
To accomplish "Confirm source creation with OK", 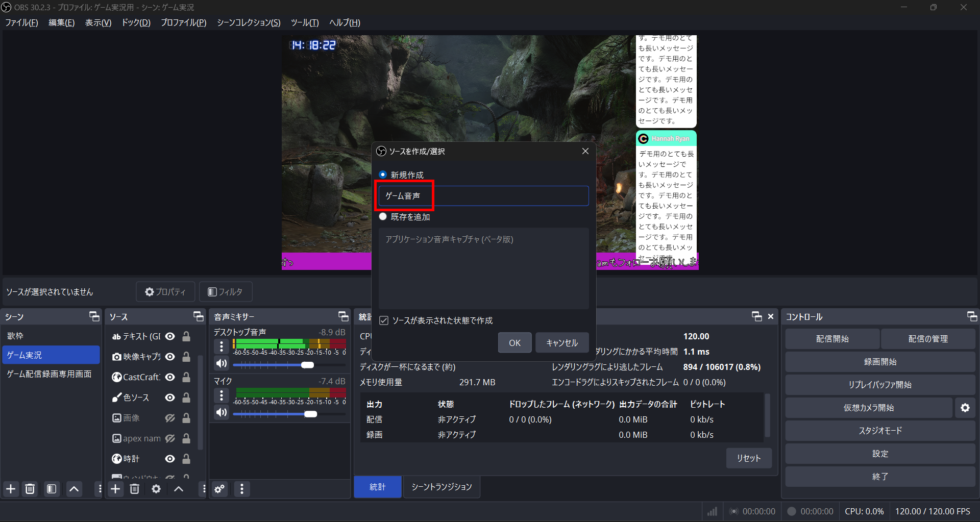I will click(514, 342).
